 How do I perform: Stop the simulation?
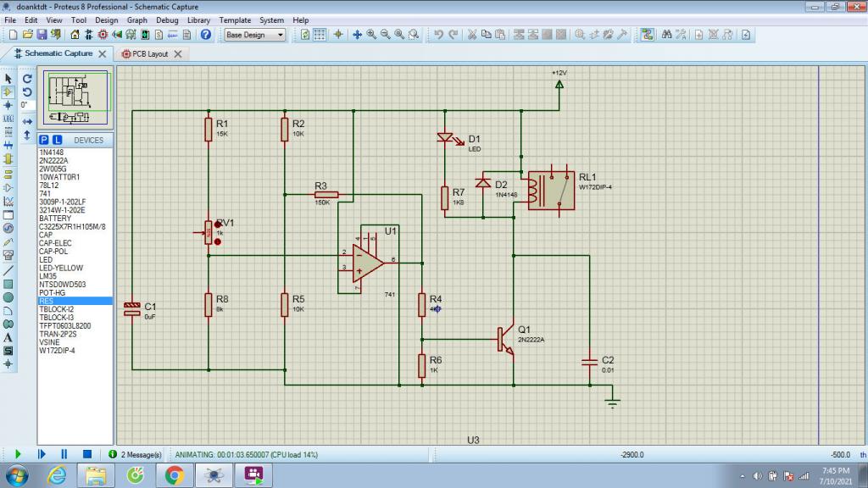coord(86,455)
